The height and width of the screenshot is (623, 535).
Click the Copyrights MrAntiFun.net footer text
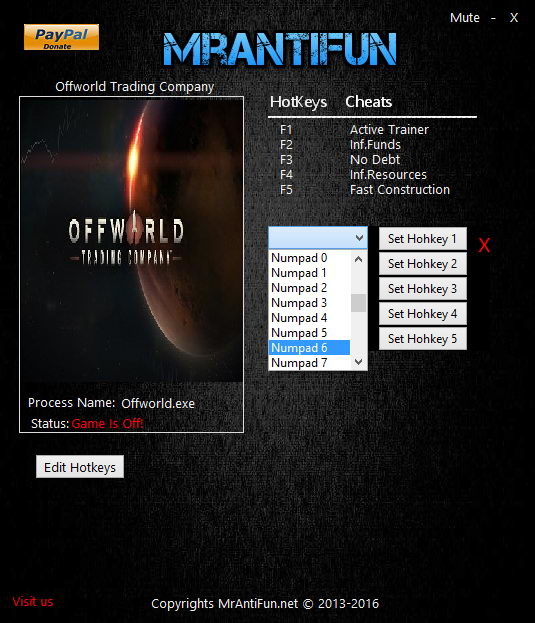(265, 604)
